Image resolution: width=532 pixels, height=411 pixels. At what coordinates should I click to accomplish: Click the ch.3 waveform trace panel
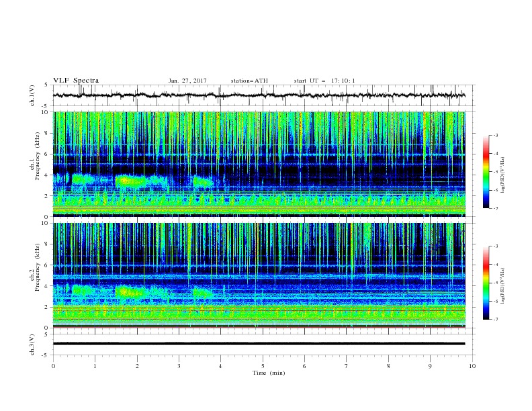coord(264,345)
